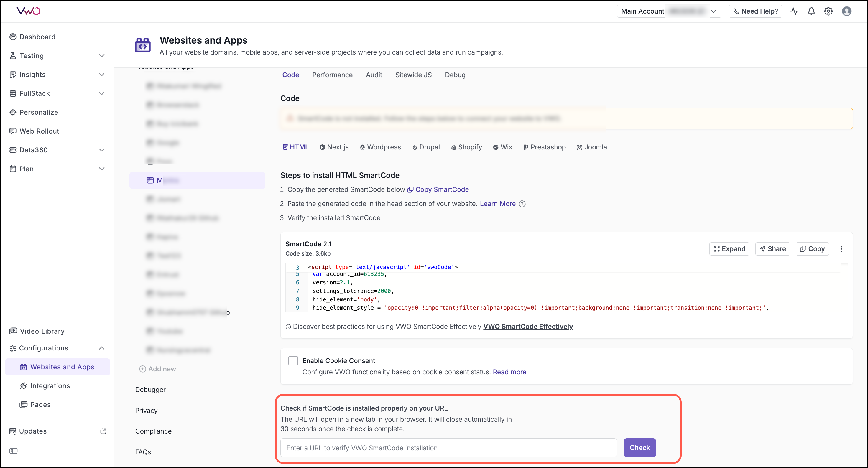Collapse the Configurations section chevron

(x=101, y=348)
